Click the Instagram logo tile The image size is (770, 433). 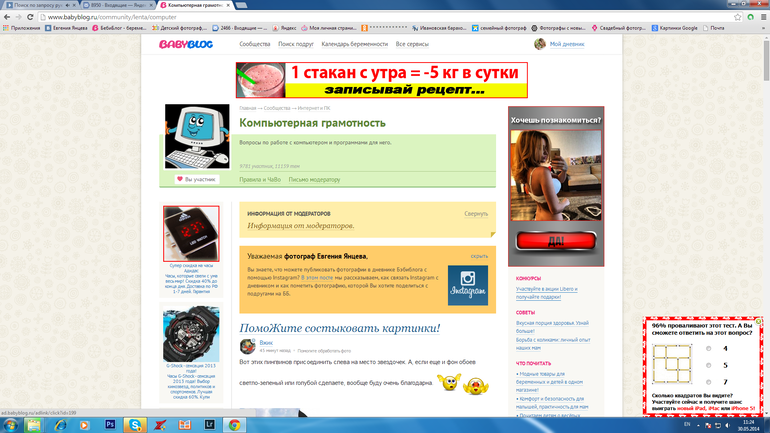coord(468,285)
